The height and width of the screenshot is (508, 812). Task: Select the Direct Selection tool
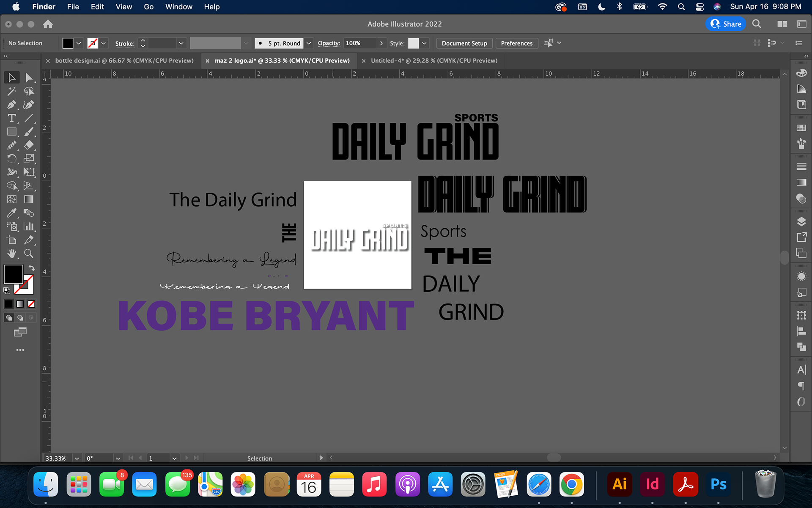click(x=29, y=77)
